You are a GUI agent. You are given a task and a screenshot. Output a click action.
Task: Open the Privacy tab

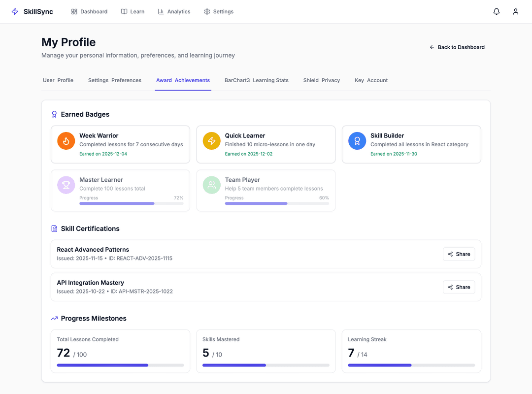click(322, 80)
